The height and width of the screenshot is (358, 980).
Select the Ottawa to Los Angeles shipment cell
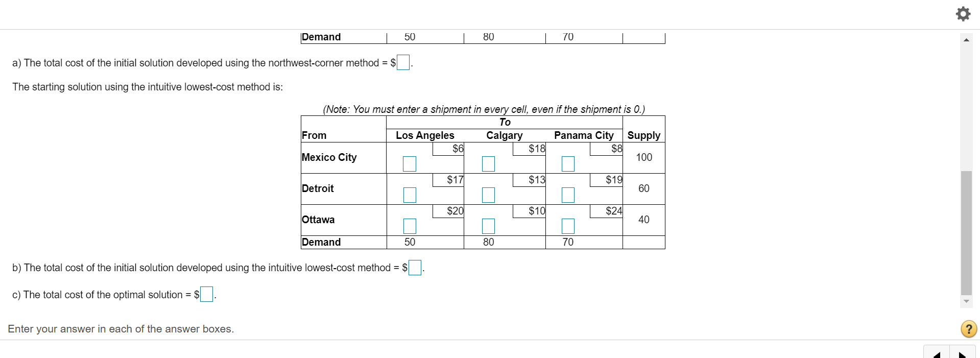410,226
